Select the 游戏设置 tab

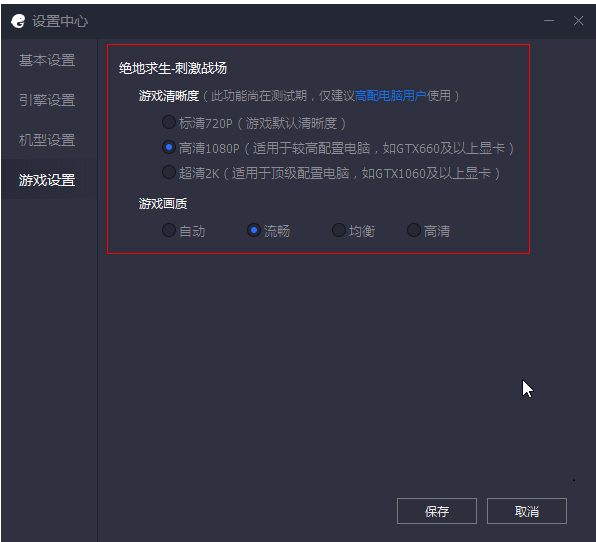pos(47,180)
